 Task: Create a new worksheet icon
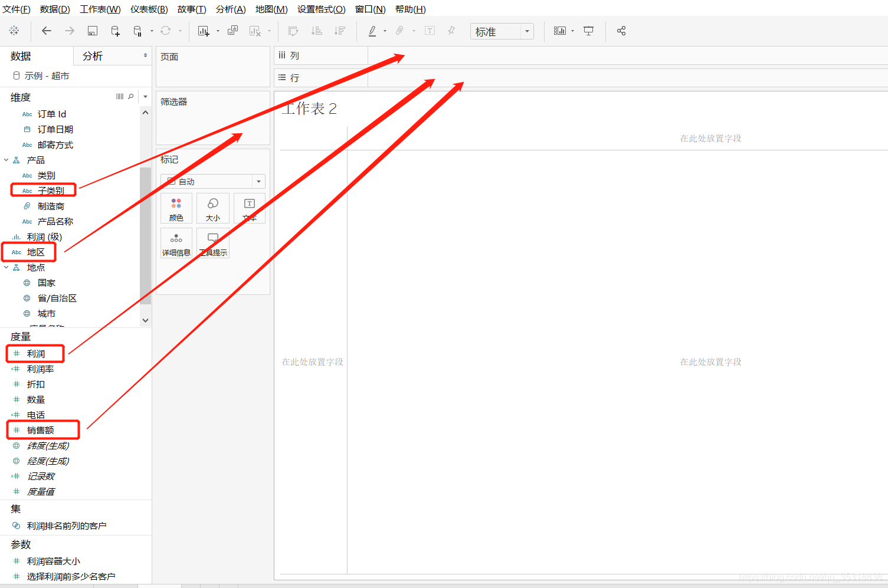[x=204, y=31]
